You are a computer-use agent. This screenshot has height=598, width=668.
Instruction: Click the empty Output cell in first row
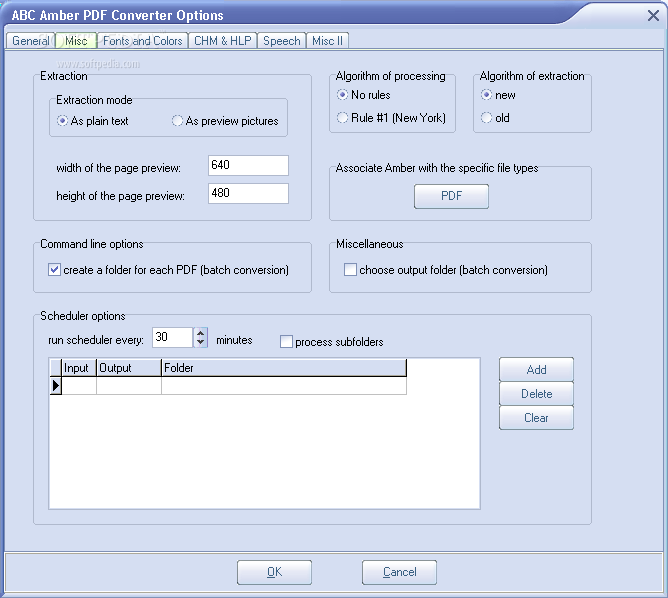point(129,386)
